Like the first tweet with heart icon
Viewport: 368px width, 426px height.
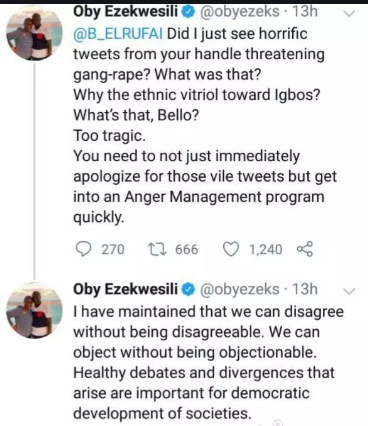231,249
